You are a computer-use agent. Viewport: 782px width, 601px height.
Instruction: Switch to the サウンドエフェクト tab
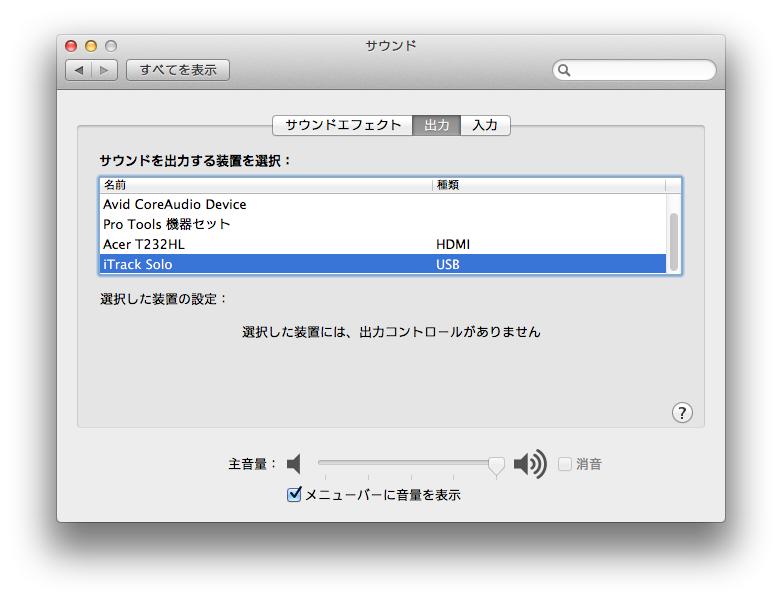[x=343, y=125]
